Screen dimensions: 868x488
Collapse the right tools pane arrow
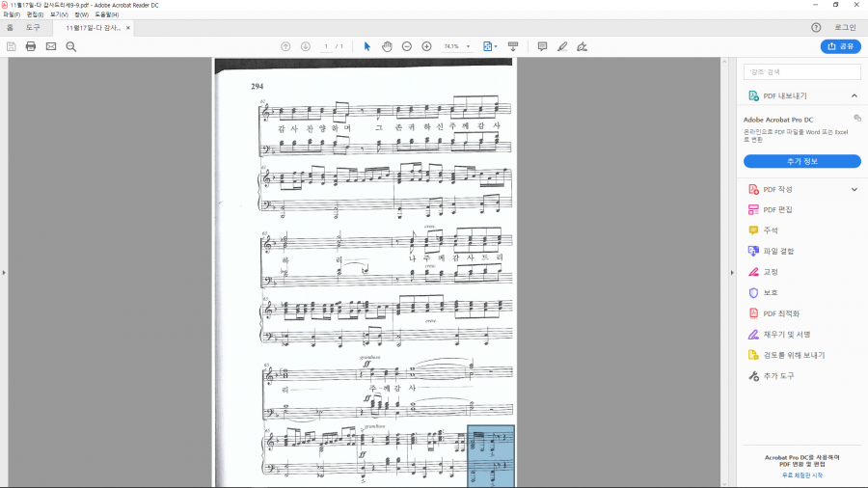[x=732, y=272]
